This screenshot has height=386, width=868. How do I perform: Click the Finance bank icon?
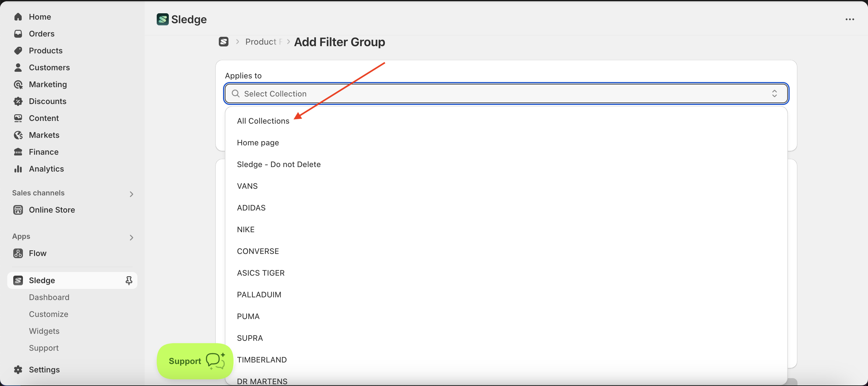tap(18, 152)
